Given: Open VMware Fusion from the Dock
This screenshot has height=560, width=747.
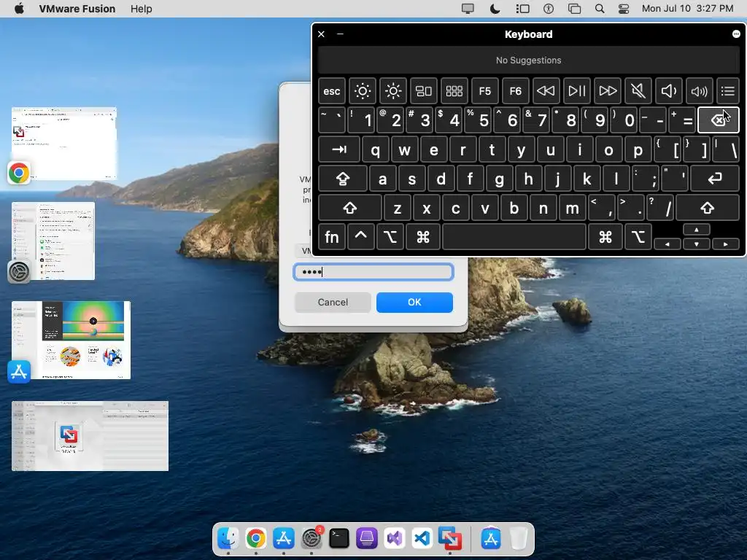Looking at the screenshot, I should click(x=449, y=539).
